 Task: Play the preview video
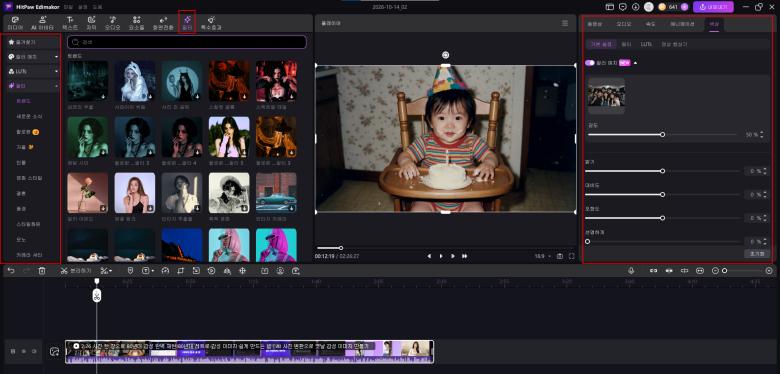point(441,256)
